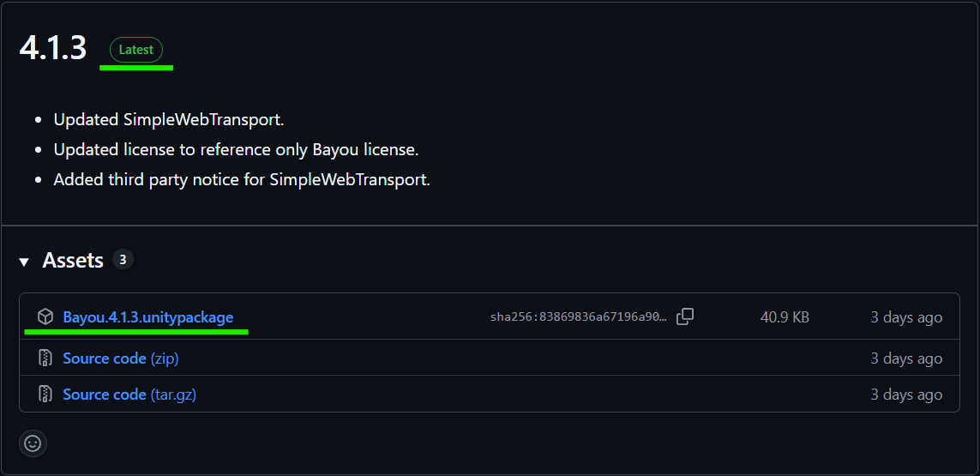Download Bayou.4.1.3.unitypackage

pos(148,317)
